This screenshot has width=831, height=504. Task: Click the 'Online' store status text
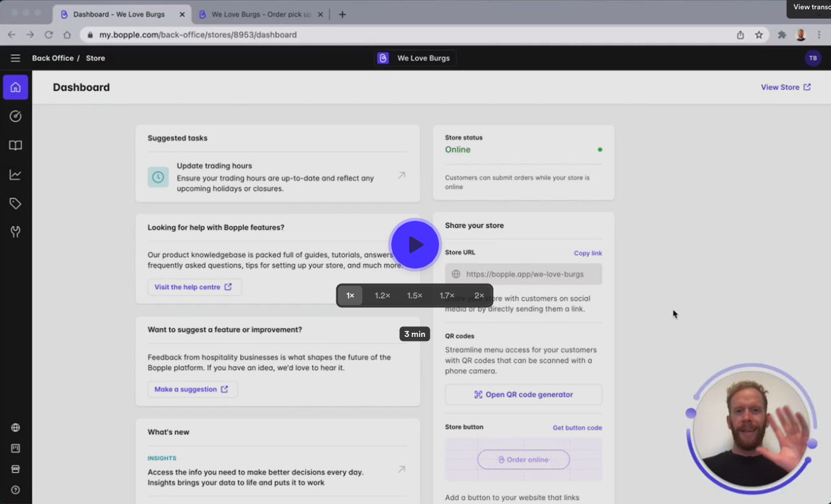(458, 150)
